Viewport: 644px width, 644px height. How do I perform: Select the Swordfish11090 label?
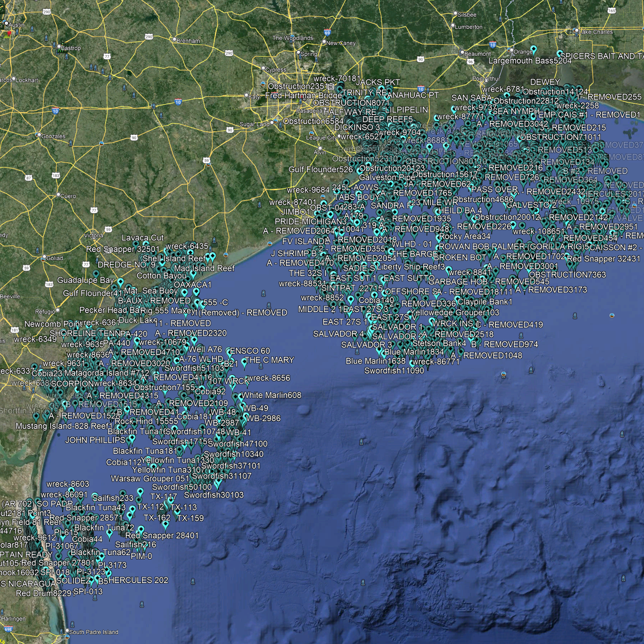(394, 371)
